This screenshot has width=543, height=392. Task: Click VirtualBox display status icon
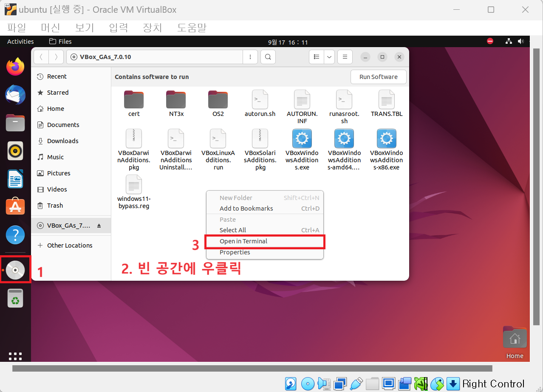click(x=388, y=384)
